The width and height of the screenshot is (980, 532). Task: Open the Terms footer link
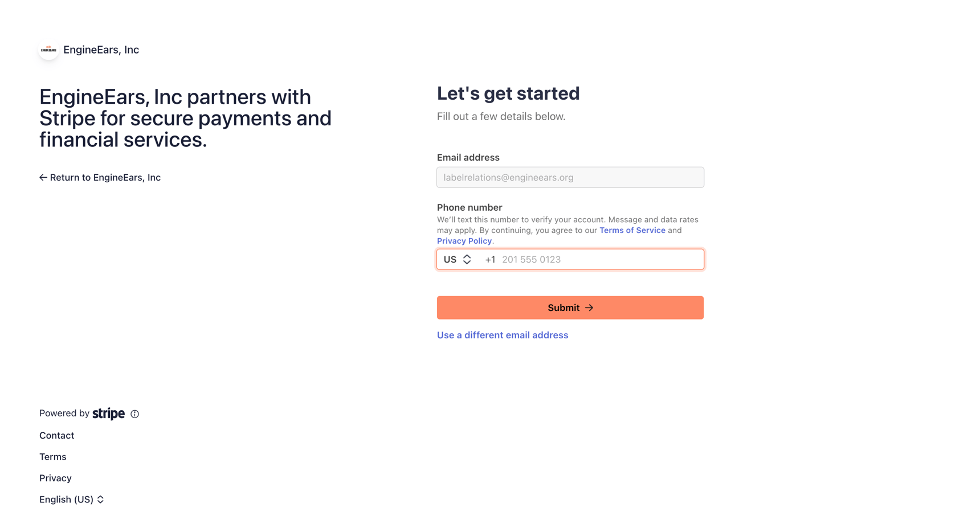pos(52,457)
